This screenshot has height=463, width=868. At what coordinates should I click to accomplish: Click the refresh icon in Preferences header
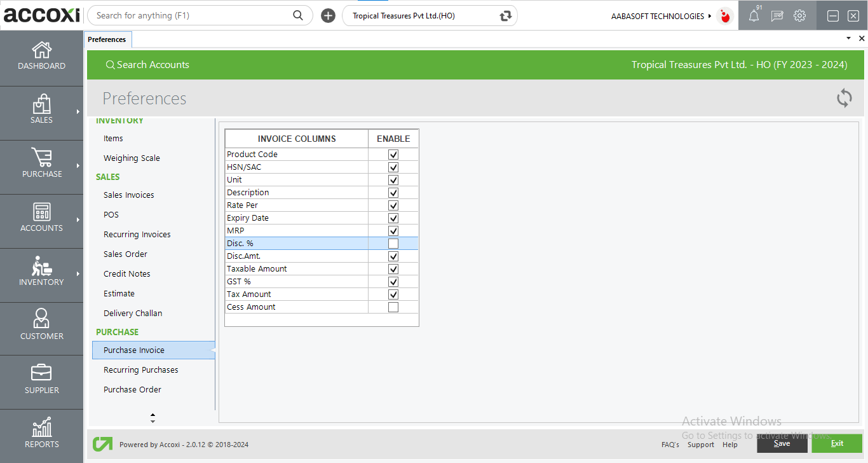844,98
